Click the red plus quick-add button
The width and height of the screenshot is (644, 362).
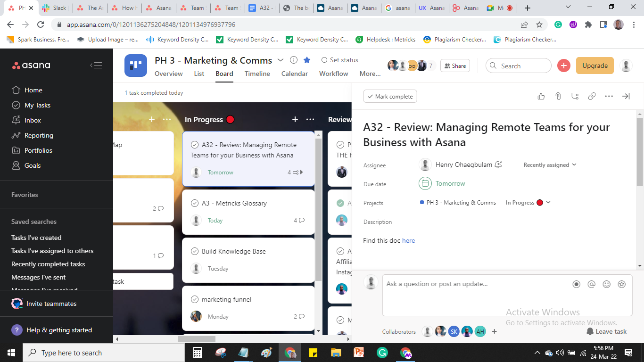pyautogui.click(x=564, y=66)
